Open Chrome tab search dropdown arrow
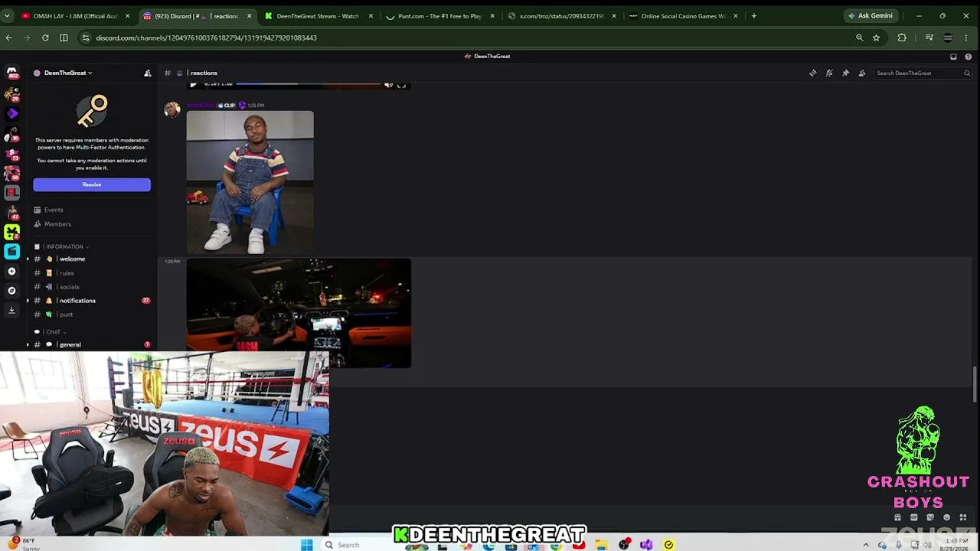This screenshot has height=551, width=980. (8, 16)
